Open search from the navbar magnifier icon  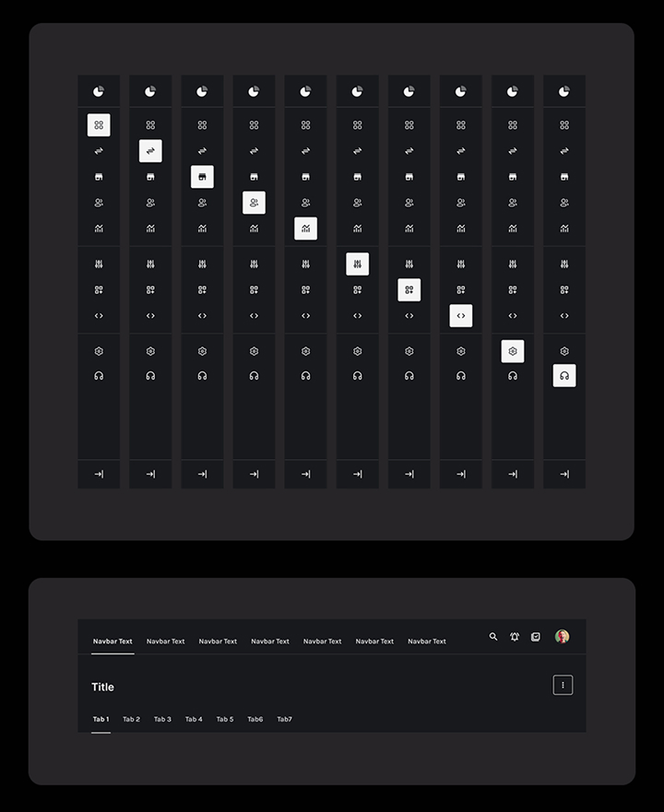(493, 637)
